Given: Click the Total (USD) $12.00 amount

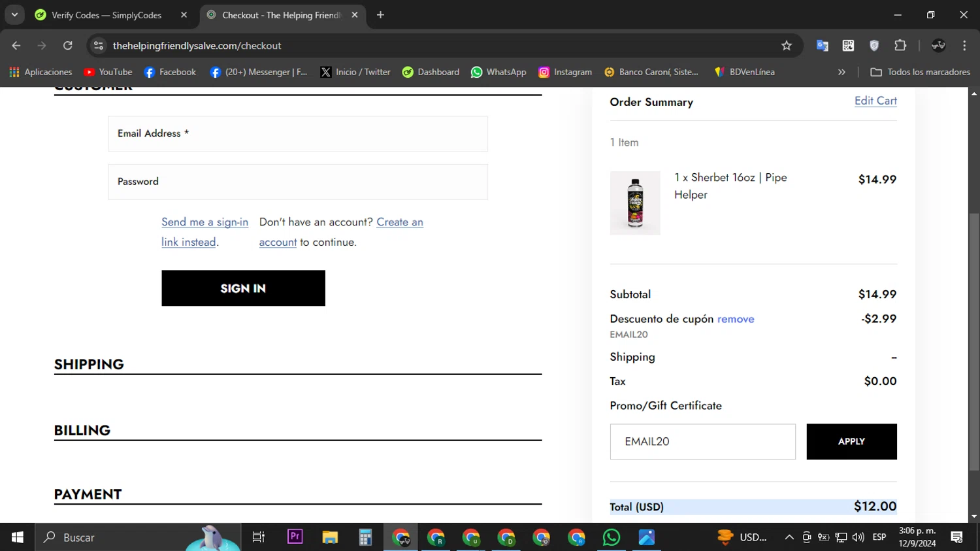Looking at the screenshot, I should click(875, 507).
